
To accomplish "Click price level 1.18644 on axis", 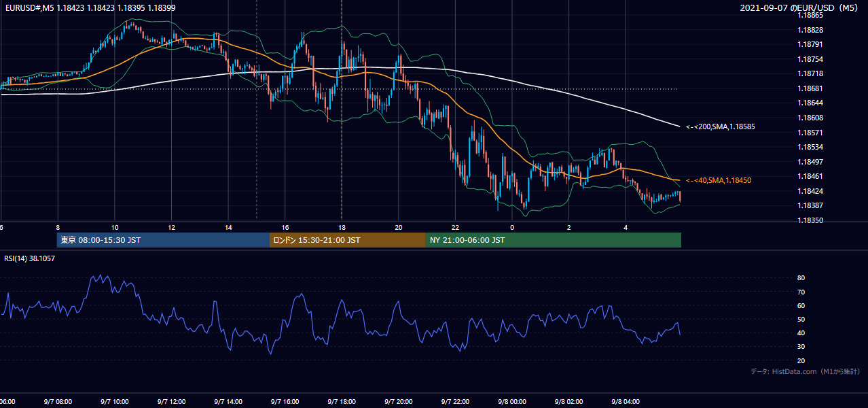I will (x=812, y=103).
